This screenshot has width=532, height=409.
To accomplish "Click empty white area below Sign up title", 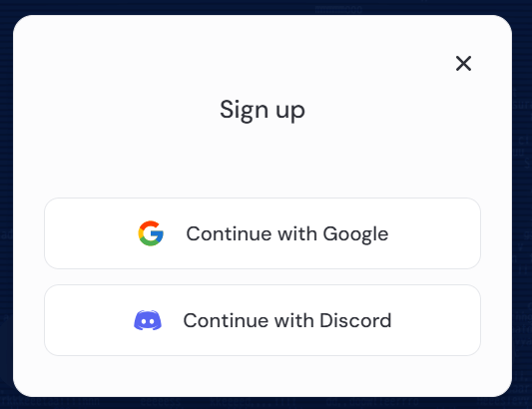I will click(263, 160).
